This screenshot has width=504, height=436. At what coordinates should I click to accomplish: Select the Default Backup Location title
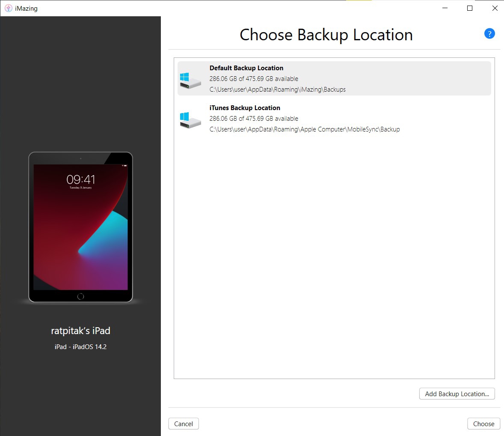pos(246,68)
